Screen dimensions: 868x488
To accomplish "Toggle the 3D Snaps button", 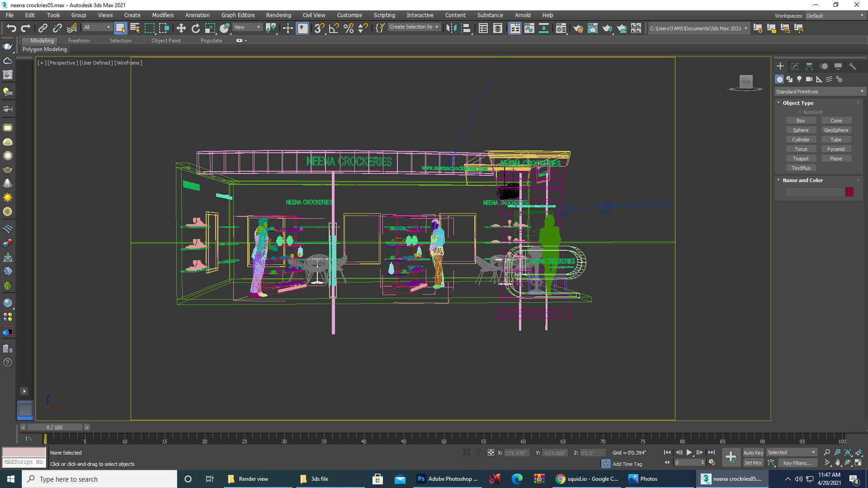I will [x=319, y=28].
